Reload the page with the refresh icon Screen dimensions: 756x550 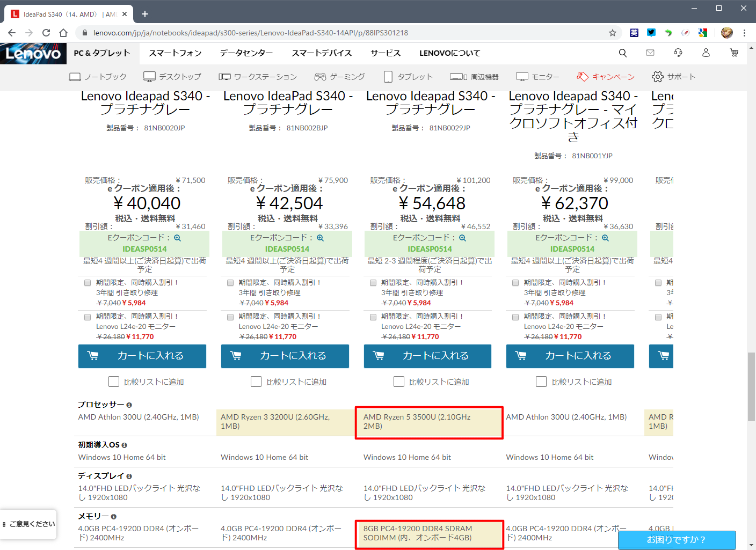pyautogui.click(x=46, y=33)
